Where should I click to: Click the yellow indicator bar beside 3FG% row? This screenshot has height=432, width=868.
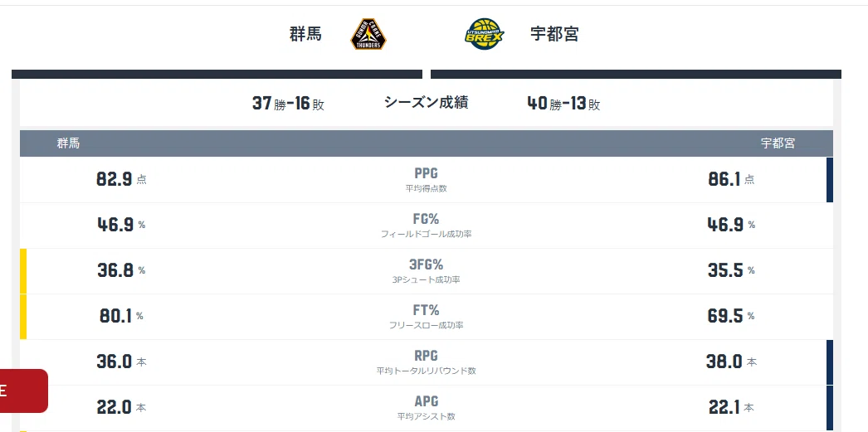pos(23,271)
